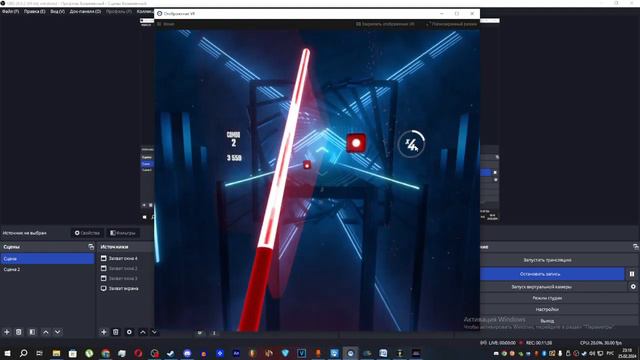Open Task View on taskbar
The height and width of the screenshot is (360, 640).
coord(40,353)
